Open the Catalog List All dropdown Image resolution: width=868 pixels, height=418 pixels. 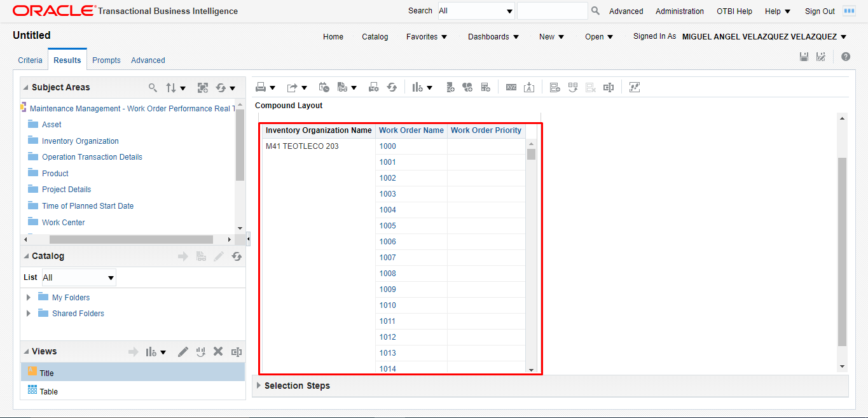[79, 277]
